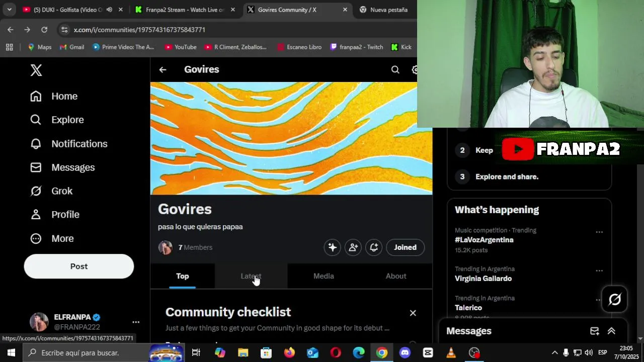The image size is (644, 362).
Task: Switch to the Nueva pestaña tab
Action: (388, 10)
